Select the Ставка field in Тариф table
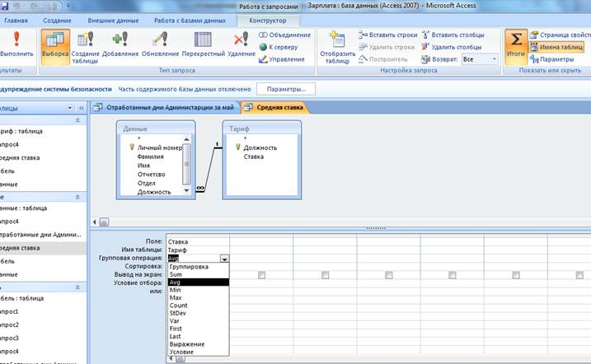This screenshot has width=591, height=364. [x=254, y=156]
